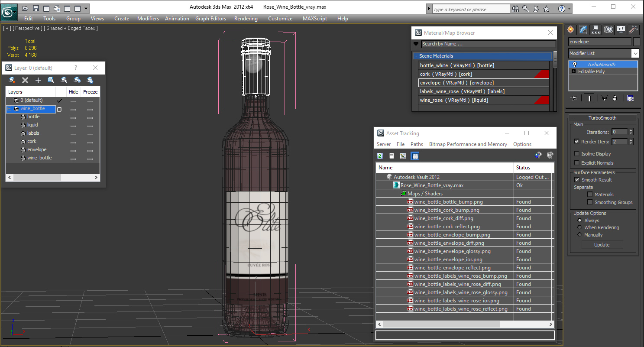Click the Shaded + Edged Faces viewport label
This screenshot has width=644, height=347.
71,28
